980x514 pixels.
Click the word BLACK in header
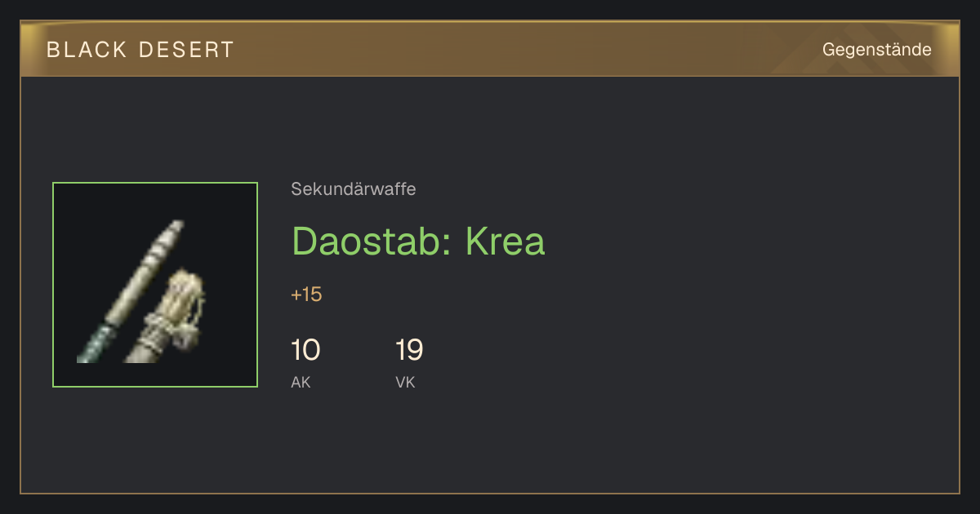[x=87, y=50]
